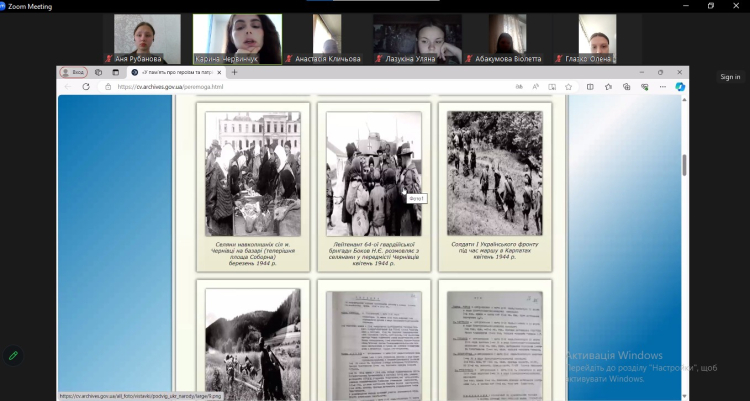This screenshot has width=750, height=401.
Task: Open the soldiers marching in Carpathians photo
Action: pos(494,173)
